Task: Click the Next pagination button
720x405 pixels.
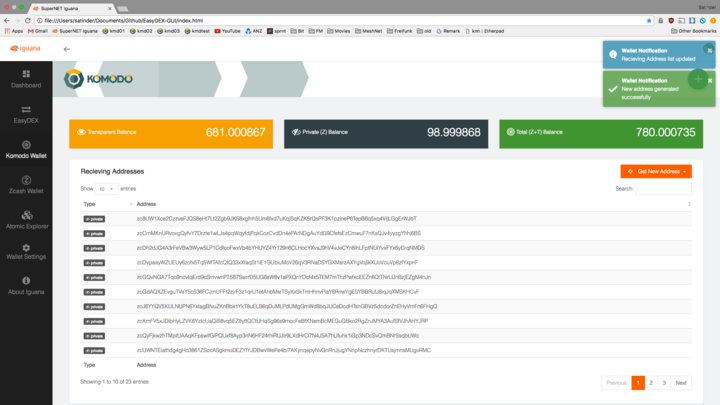Action: click(x=681, y=382)
